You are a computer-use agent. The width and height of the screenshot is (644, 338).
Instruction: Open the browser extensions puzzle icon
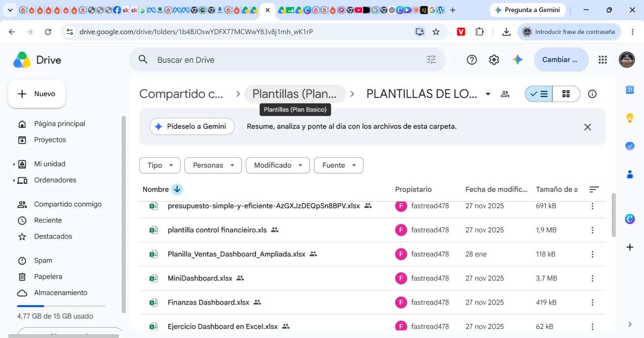(x=479, y=32)
